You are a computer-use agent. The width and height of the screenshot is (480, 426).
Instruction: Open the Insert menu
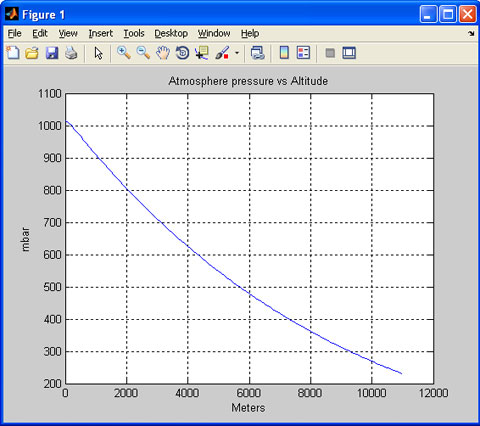(101, 33)
